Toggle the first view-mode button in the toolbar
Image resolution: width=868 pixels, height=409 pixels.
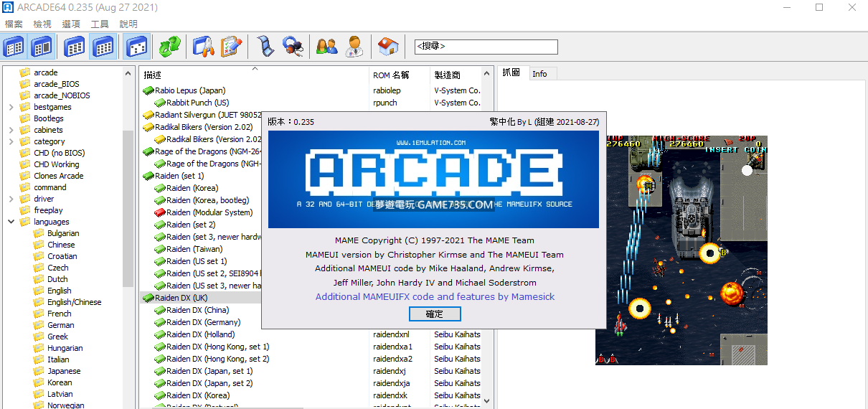pyautogui.click(x=14, y=47)
